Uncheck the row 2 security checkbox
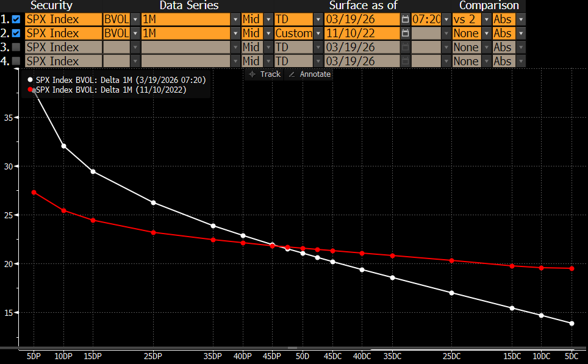This screenshot has width=588, height=364. tap(16, 33)
